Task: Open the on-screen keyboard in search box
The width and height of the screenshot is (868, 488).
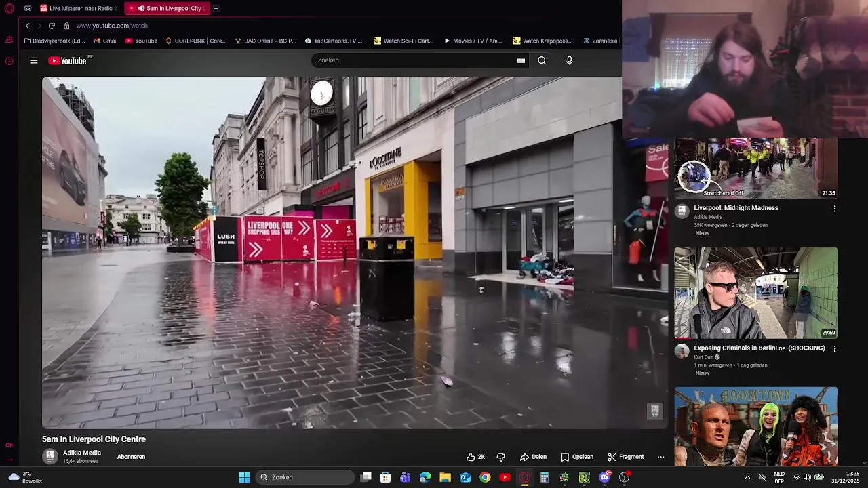Action: click(x=521, y=60)
